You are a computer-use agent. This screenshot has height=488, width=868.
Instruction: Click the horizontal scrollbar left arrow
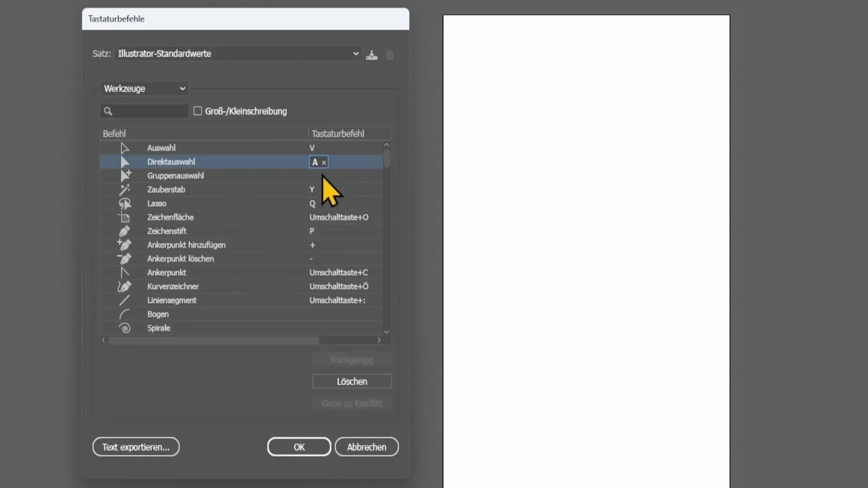click(x=104, y=340)
